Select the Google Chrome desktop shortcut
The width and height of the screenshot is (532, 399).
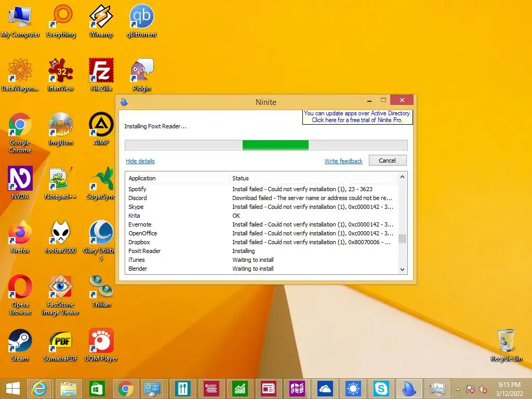tap(20, 132)
